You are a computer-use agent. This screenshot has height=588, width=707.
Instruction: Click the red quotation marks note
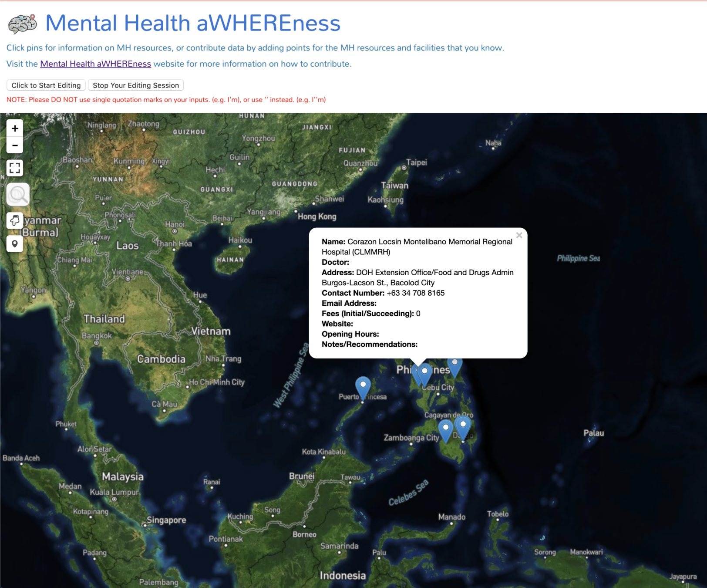click(166, 100)
